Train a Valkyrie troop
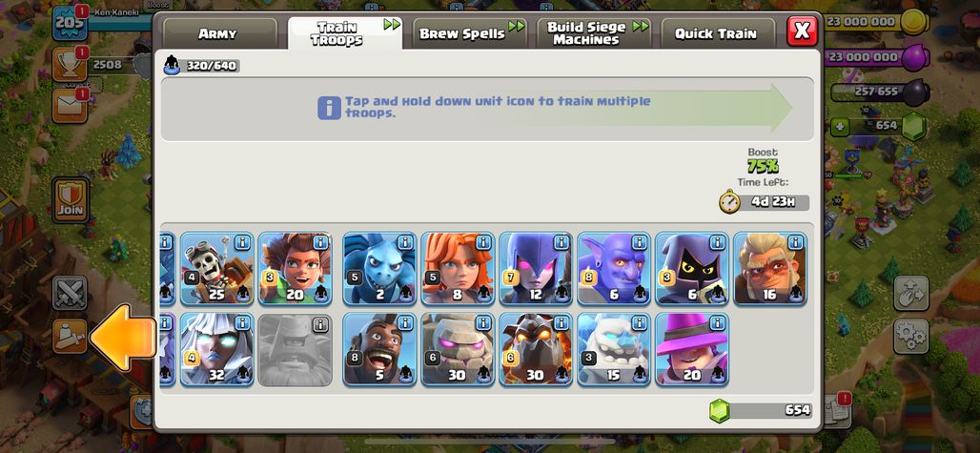The image size is (980, 453). 458,269
